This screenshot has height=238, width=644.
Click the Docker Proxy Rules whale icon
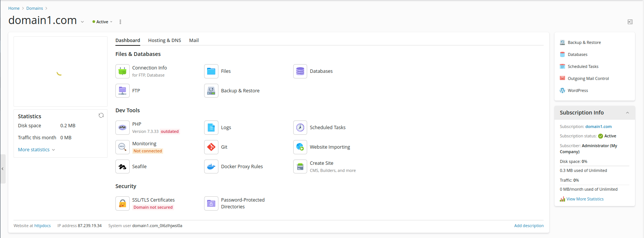coord(211,167)
